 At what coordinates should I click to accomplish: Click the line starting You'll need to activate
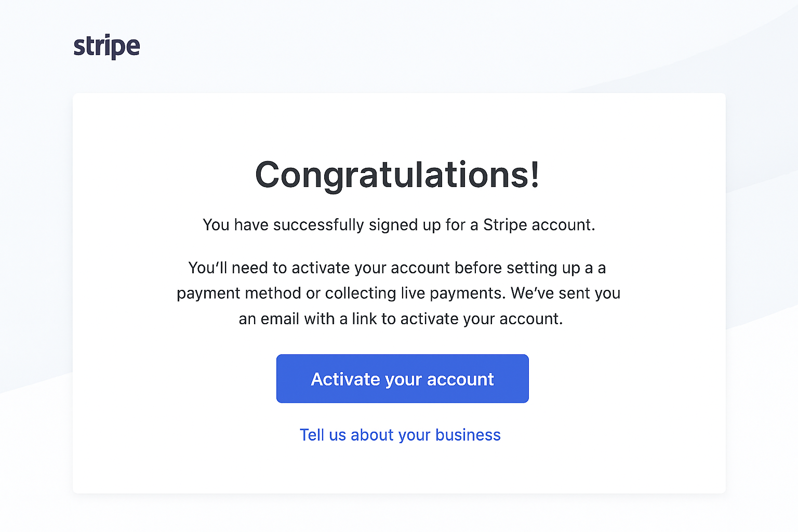click(397, 268)
